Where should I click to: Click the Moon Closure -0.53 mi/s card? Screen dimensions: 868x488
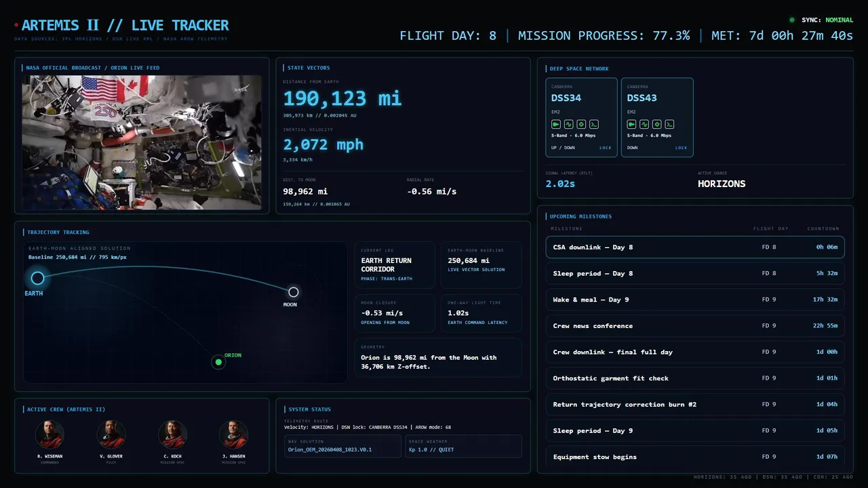click(395, 313)
